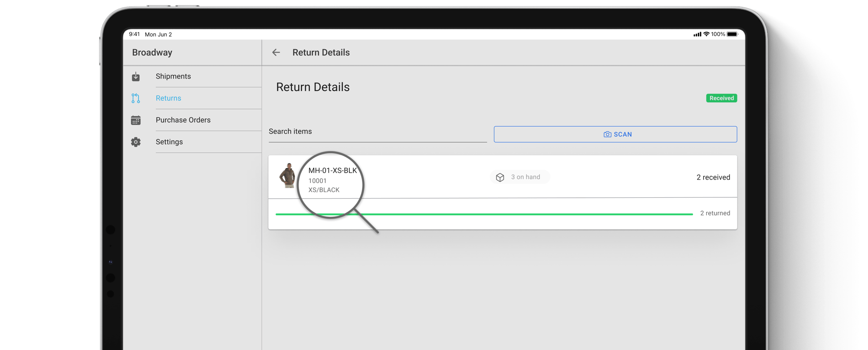Click the box icon beside '3 on hand'
The height and width of the screenshot is (350, 868).
tap(500, 177)
